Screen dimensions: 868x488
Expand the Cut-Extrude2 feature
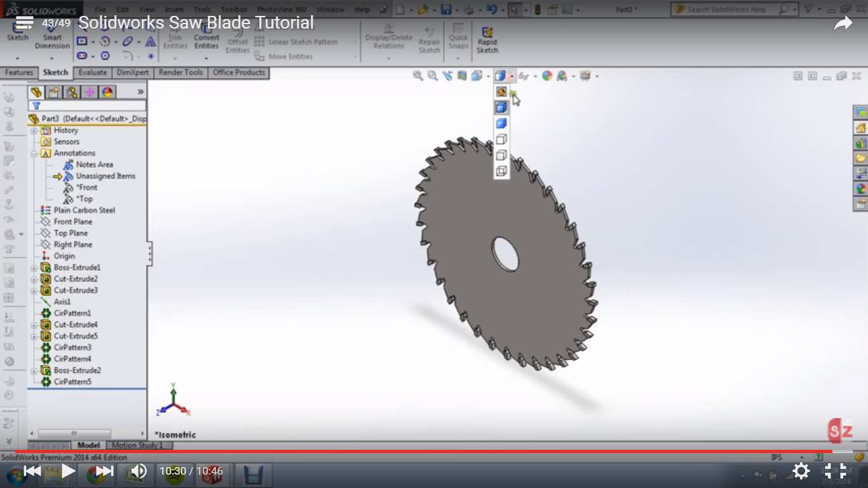tap(34, 279)
